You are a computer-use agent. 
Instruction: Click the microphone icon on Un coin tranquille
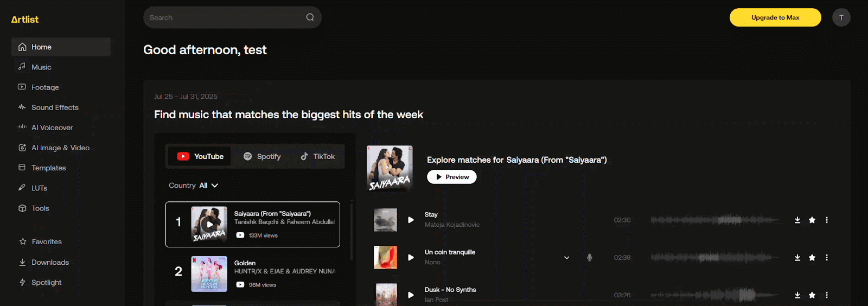[x=590, y=257]
